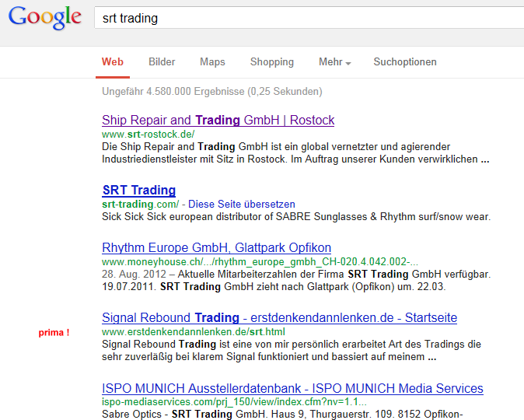The image size is (524, 420).
Task: Open 'ISPO MUNICH Ausstellerdatenbank' result link
Action: (x=292, y=388)
